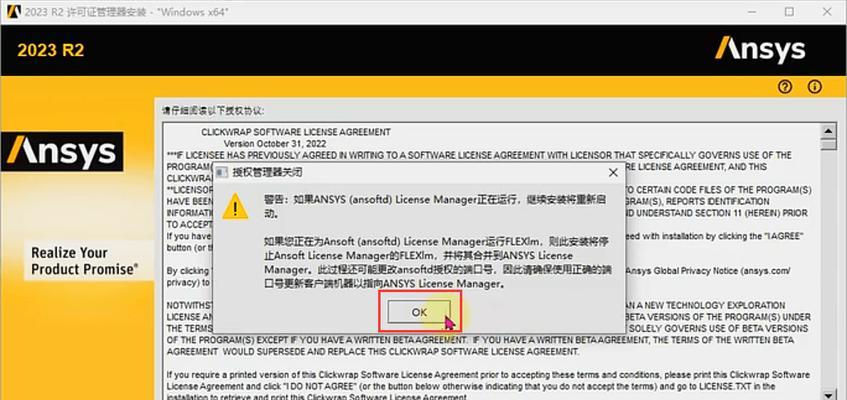The height and width of the screenshot is (400, 847).
Task: Click the circled info icon
Action: coord(815,86)
